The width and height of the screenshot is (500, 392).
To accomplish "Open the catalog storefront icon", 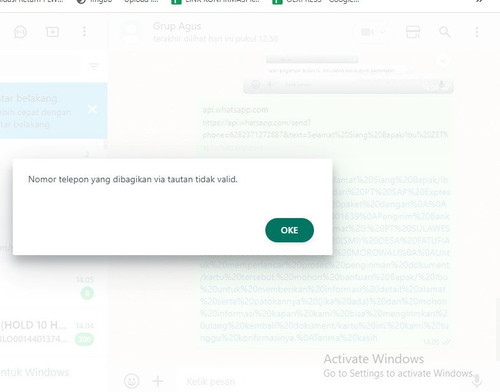I will [413, 32].
